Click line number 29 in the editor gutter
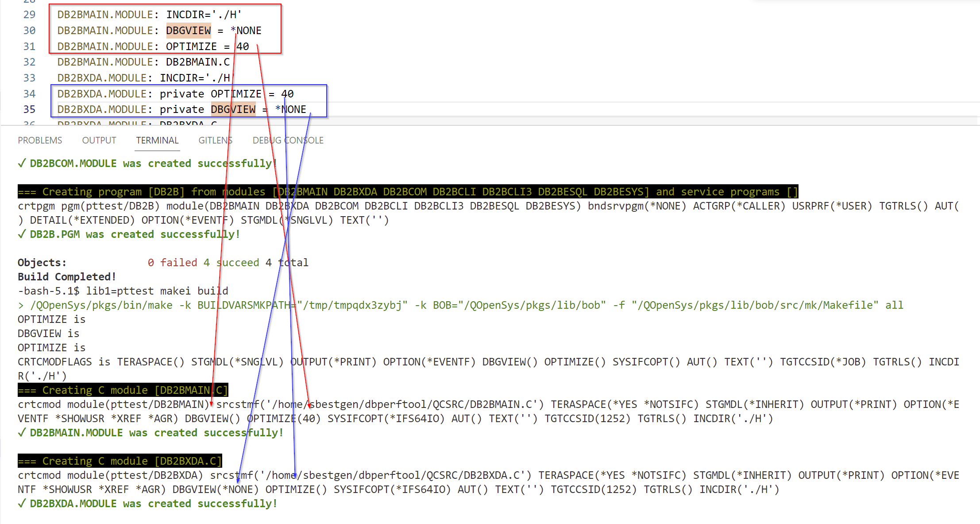 click(28, 15)
